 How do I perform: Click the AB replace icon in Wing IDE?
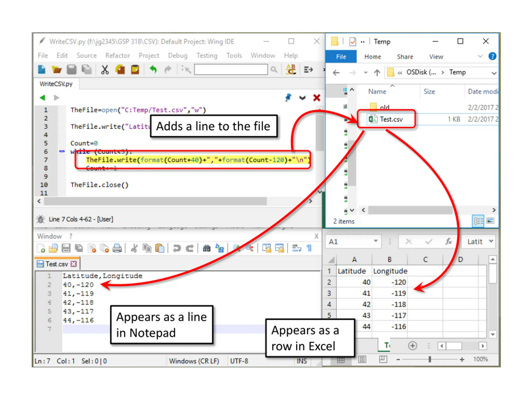[291, 69]
